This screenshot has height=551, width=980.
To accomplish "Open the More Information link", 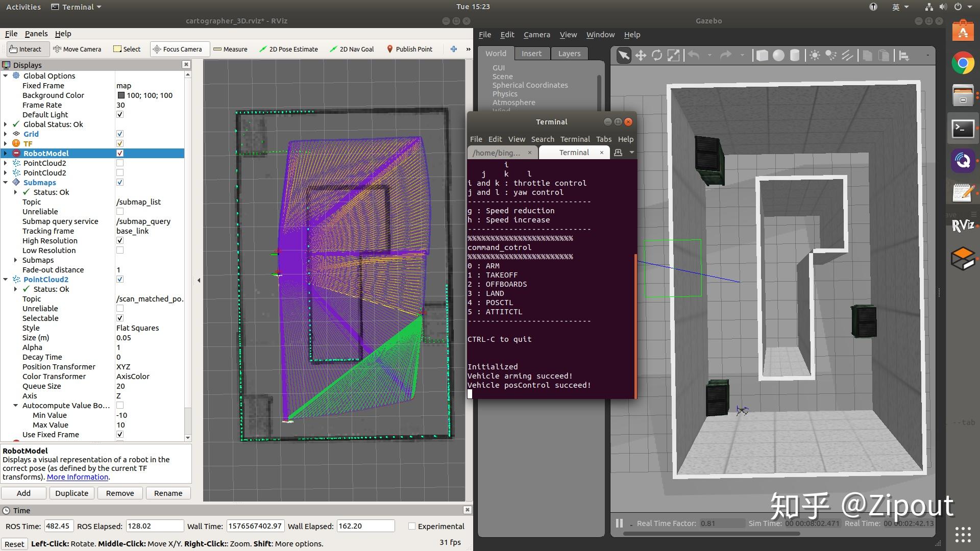I will [78, 477].
